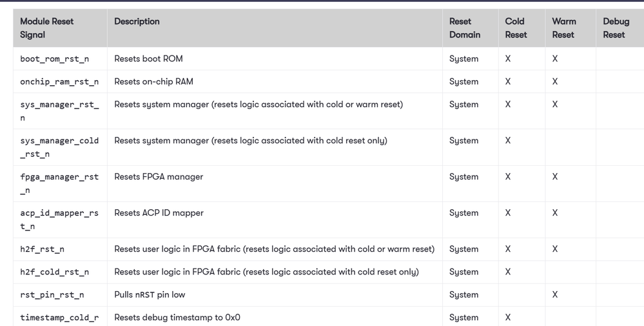This screenshot has height=326, width=644.
Task: Click the 'Pulls nRST pin low' description
Action: click(x=150, y=295)
